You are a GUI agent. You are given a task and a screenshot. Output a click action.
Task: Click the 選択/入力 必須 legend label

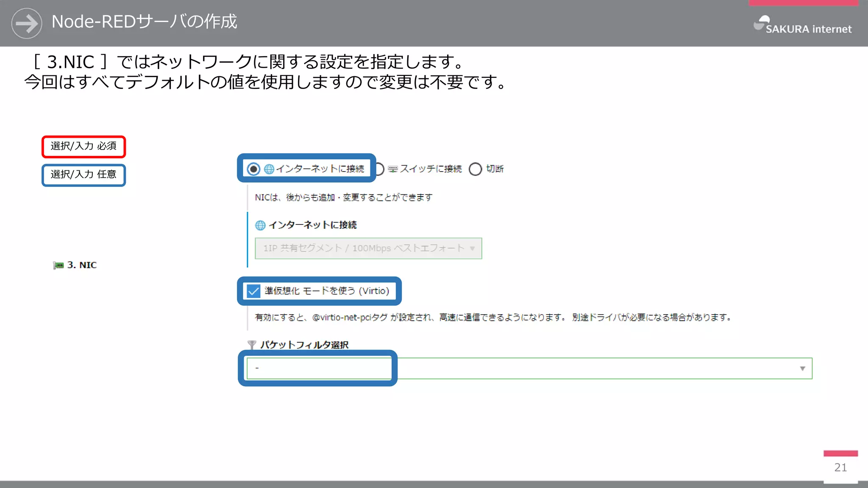point(83,147)
